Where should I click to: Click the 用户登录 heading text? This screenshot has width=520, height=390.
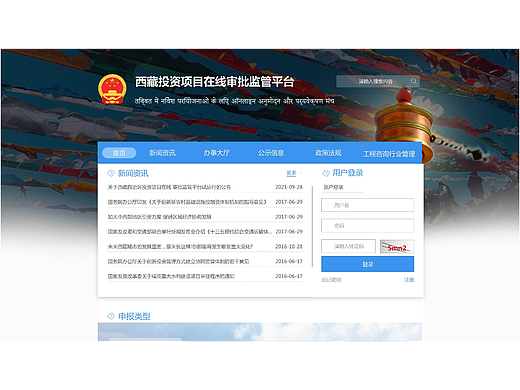(348, 173)
